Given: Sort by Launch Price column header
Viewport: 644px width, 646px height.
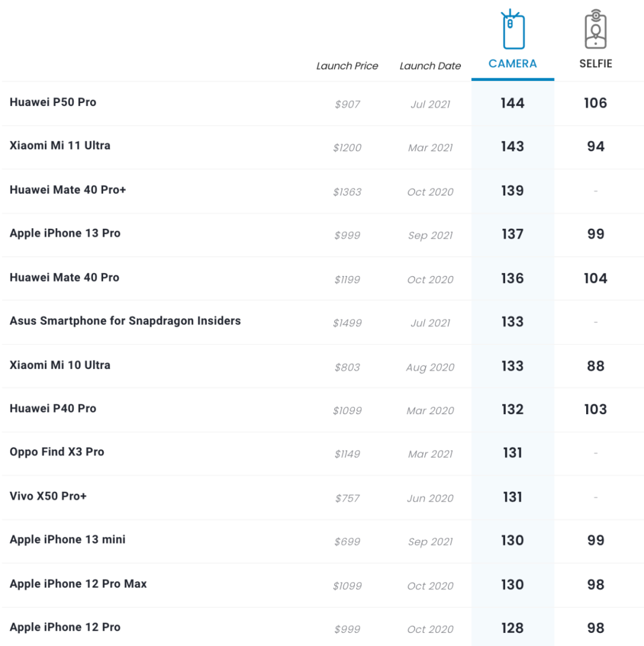Looking at the screenshot, I should (347, 66).
